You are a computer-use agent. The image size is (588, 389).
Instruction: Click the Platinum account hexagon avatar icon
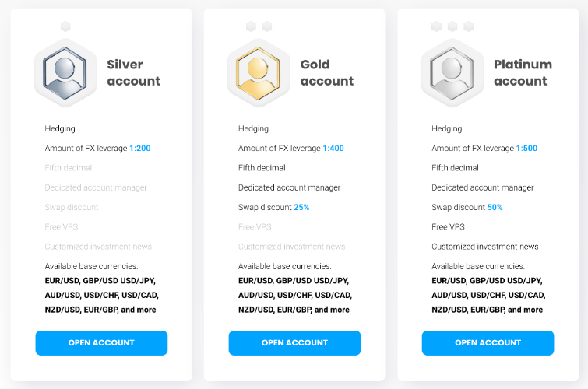452,73
